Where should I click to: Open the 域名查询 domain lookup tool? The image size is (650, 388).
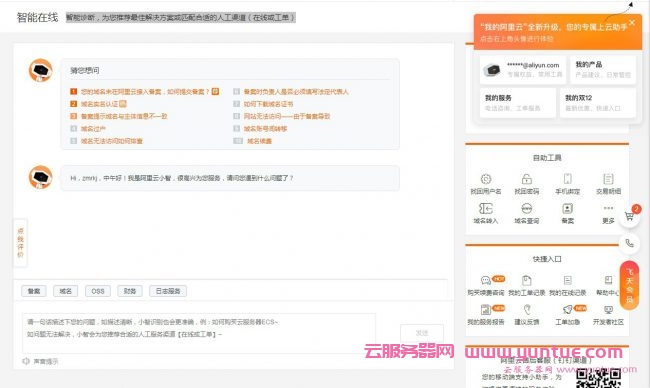coord(526,213)
